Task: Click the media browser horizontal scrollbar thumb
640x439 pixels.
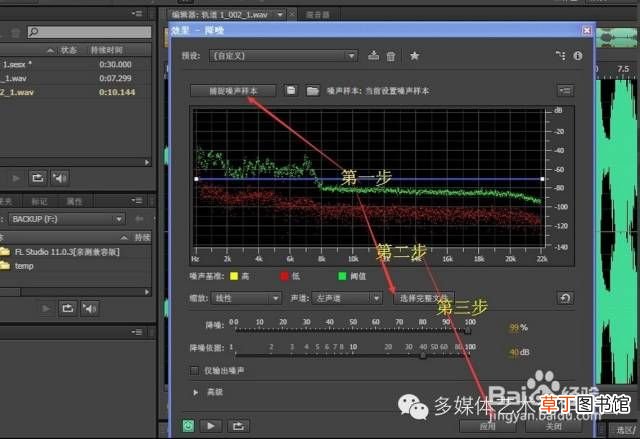Action: (10, 292)
